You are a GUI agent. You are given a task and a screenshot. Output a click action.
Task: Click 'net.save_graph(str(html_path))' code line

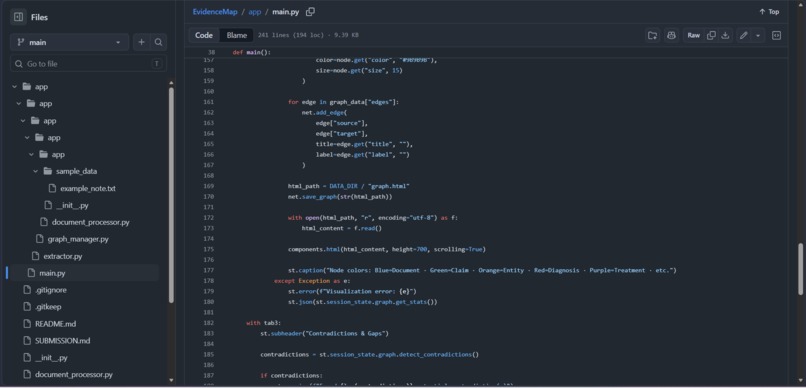tap(340, 197)
